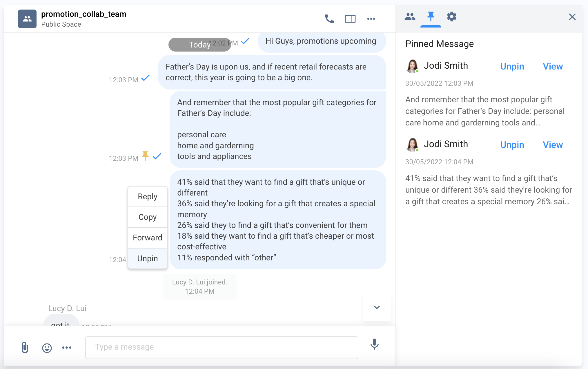Open the header more options menu
This screenshot has height=369, width=588.
(371, 19)
